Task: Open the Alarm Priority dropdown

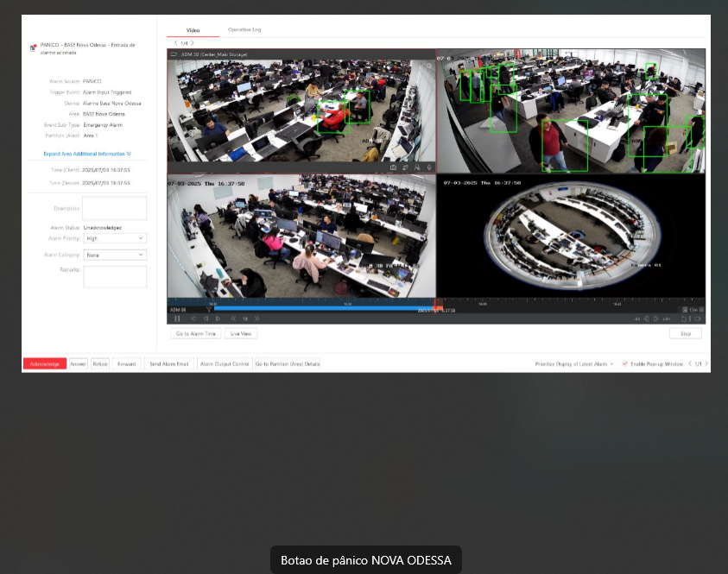Action: pyautogui.click(x=115, y=238)
